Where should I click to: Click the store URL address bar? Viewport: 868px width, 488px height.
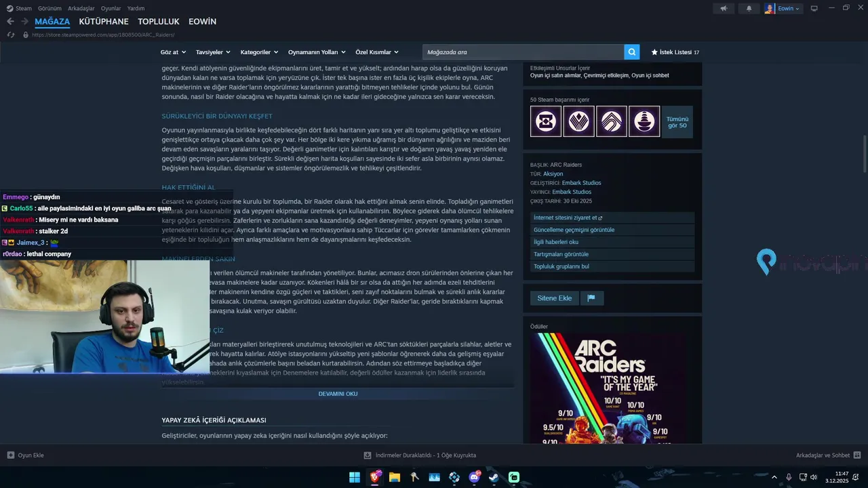[103, 35]
